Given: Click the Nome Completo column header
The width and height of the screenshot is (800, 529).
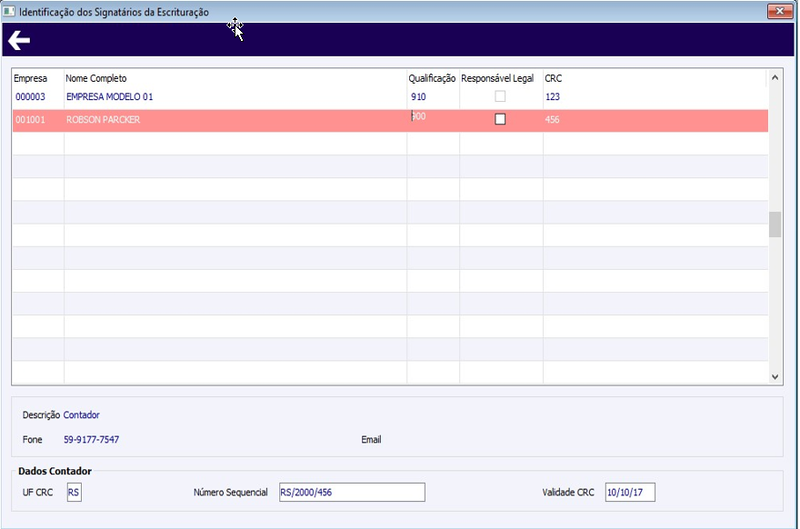Looking at the screenshot, I should point(96,79).
